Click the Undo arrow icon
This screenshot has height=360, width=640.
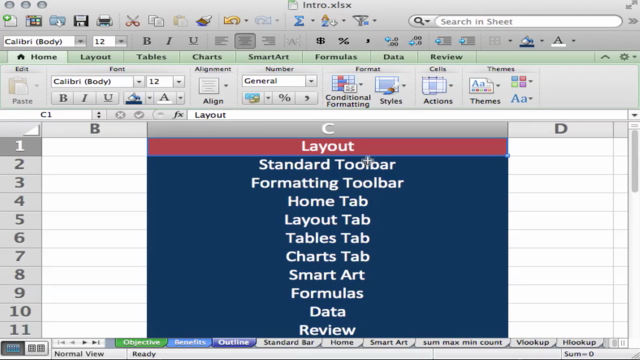point(232,20)
